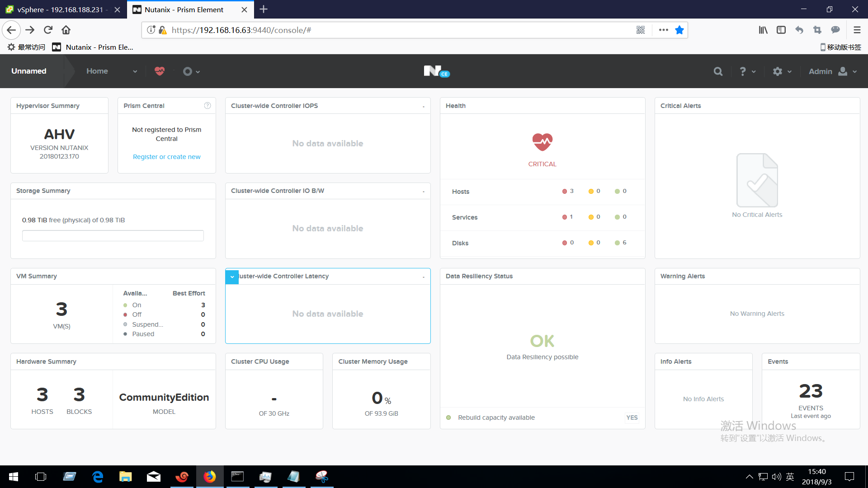The height and width of the screenshot is (488, 868).
Task: Reload the current page
Action: tap(48, 30)
